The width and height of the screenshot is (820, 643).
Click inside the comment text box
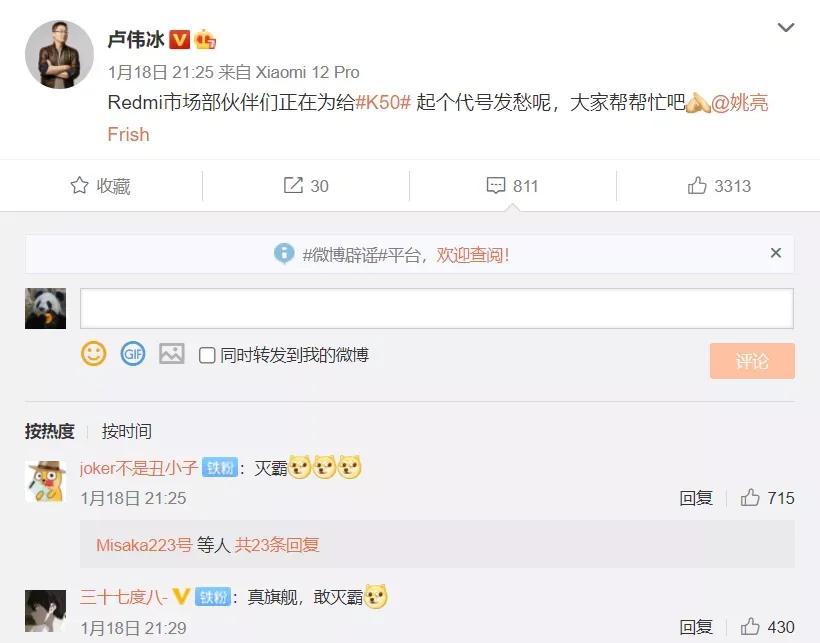point(437,308)
